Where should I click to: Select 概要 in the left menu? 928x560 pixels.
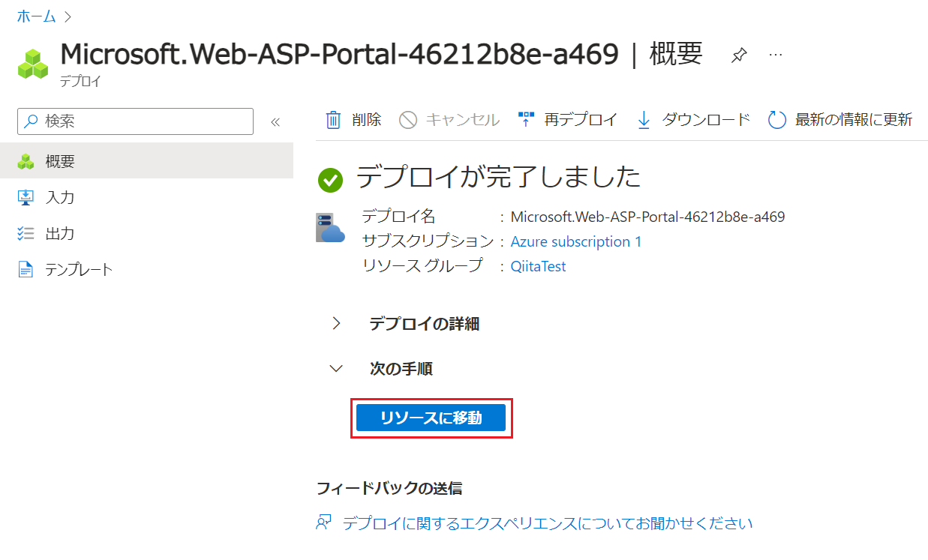click(x=146, y=161)
